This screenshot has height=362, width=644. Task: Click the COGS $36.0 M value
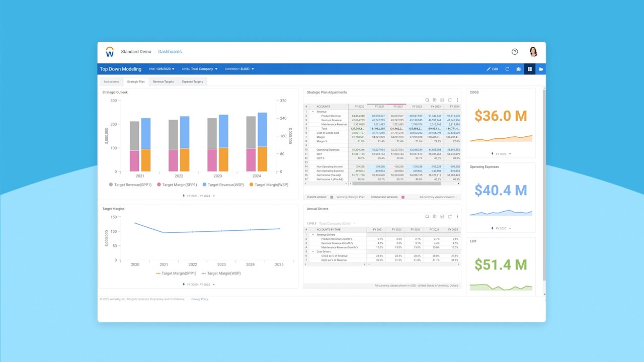coord(501,116)
